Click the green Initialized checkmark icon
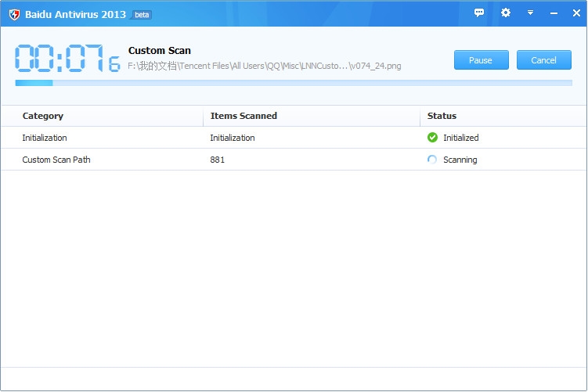 [x=432, y=138]
